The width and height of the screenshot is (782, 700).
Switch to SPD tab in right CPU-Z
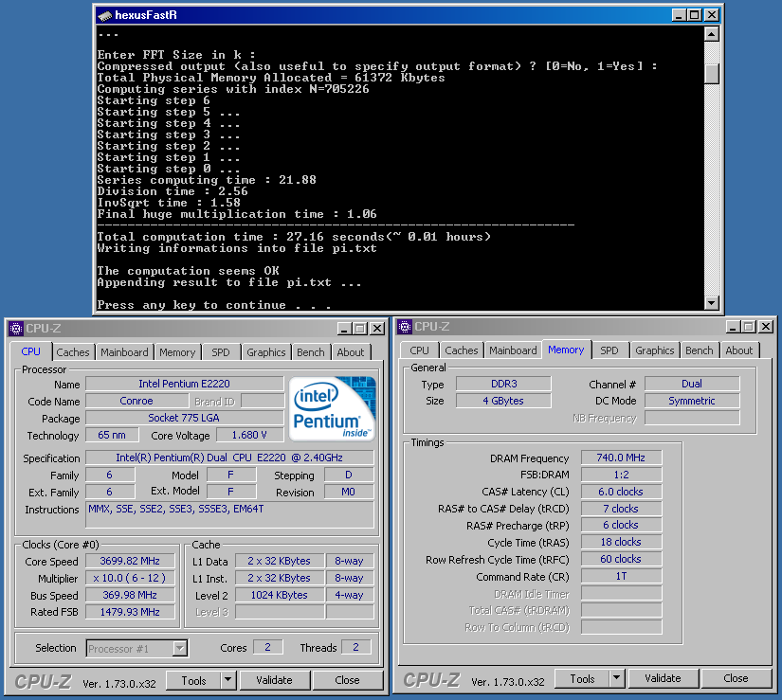[609, 350]
